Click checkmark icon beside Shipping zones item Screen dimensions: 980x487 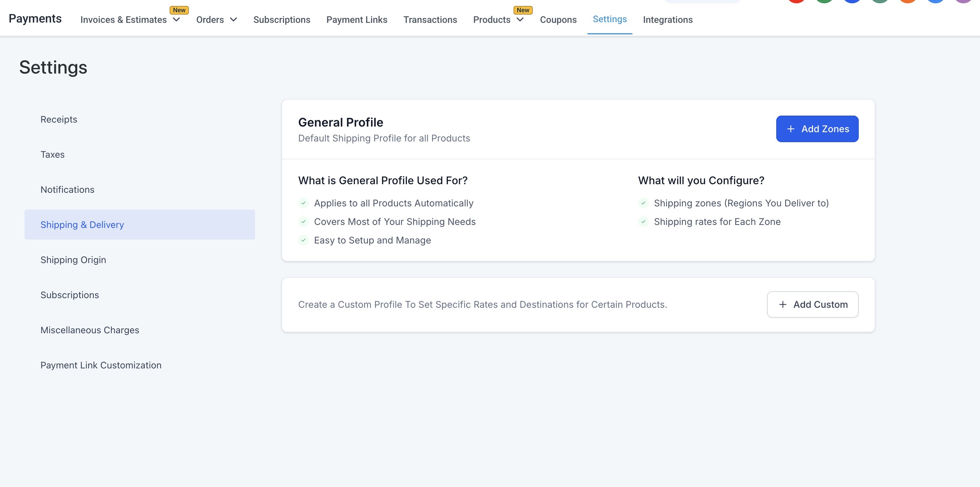coord(643,203)
